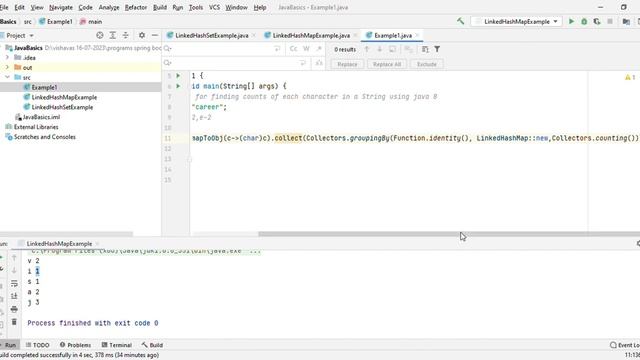Expand all icon in Project panel
Image resolution: width=640 pixels, height=360 pixels.
coord(113,36)
